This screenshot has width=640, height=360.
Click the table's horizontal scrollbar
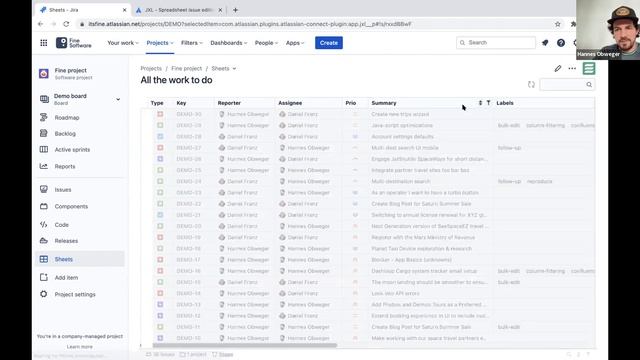coord(245,345)
